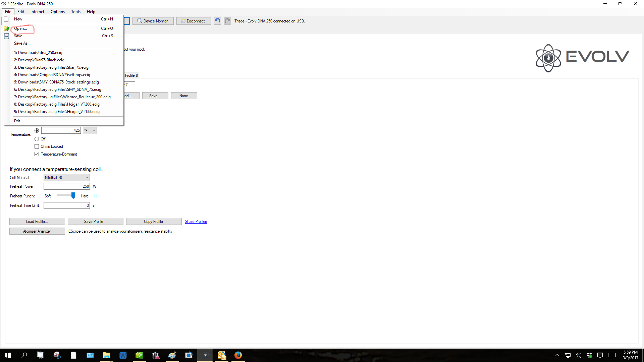Launch Firefox from the taskbar

238,355
